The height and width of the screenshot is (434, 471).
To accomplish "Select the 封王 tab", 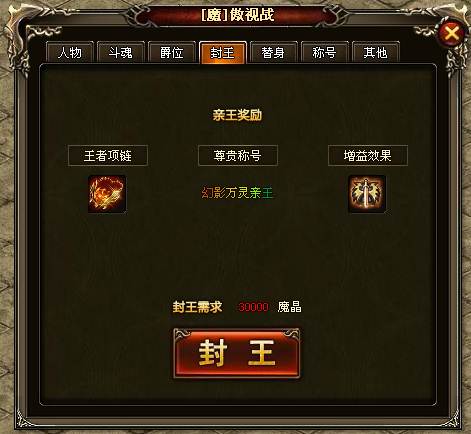I will click(223, 52).
